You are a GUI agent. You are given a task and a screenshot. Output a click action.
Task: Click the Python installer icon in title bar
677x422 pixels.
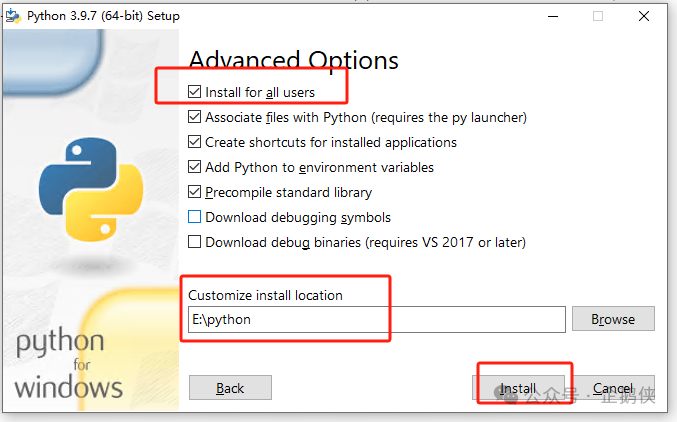13,16
